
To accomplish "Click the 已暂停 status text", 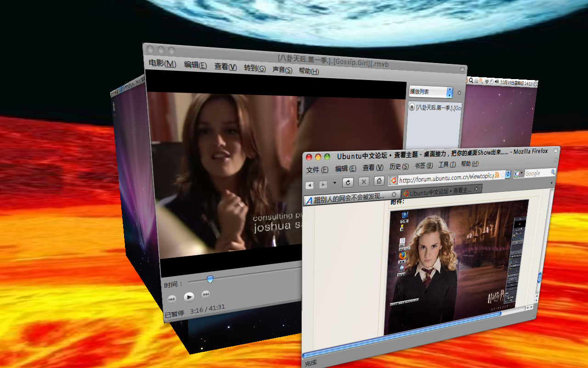I will click(x=175, y=314).
